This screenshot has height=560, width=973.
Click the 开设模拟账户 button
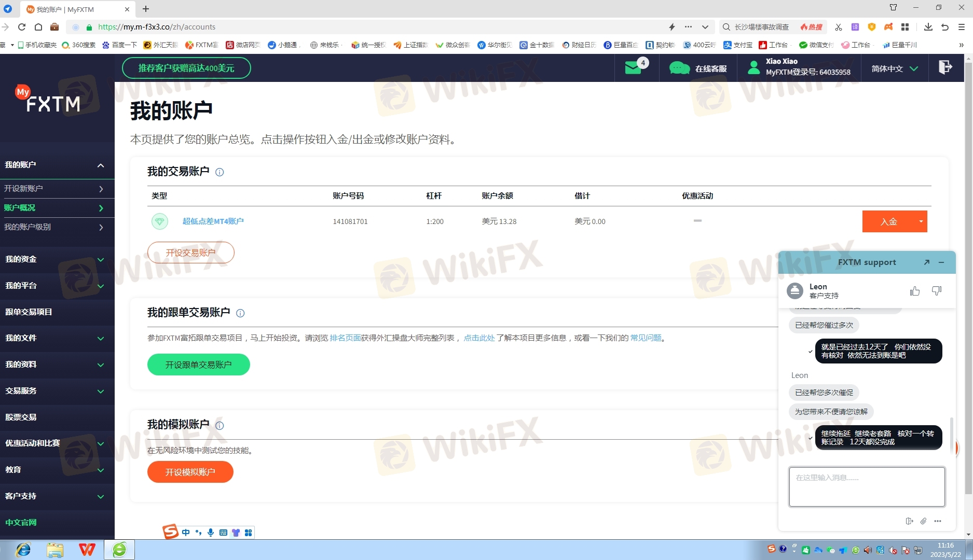tap(190, 472)
